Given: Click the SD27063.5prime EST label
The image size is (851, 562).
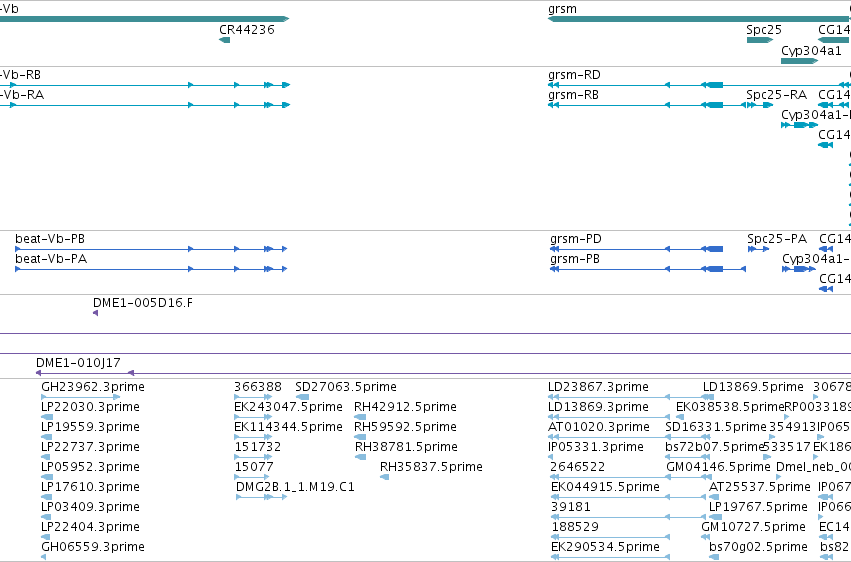Looking at the screenshot, I should 346,387.
